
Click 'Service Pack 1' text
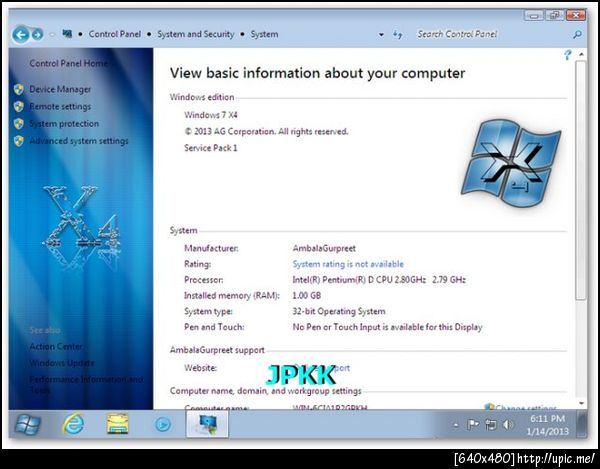point(211,148)
